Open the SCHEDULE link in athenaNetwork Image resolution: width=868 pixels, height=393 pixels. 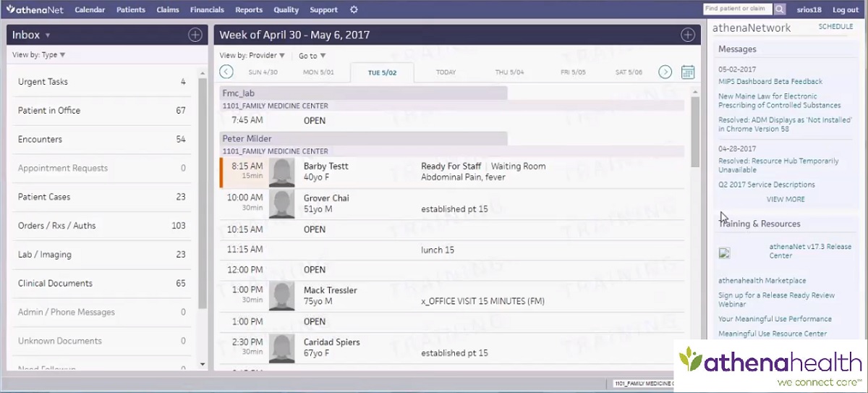tap(835, 27)
